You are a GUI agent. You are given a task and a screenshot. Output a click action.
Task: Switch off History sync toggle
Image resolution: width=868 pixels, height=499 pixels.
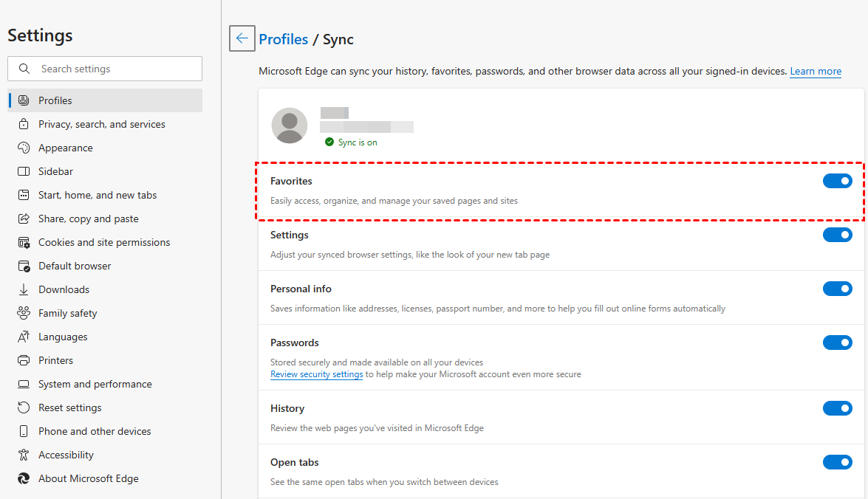(x=837, y=408)
